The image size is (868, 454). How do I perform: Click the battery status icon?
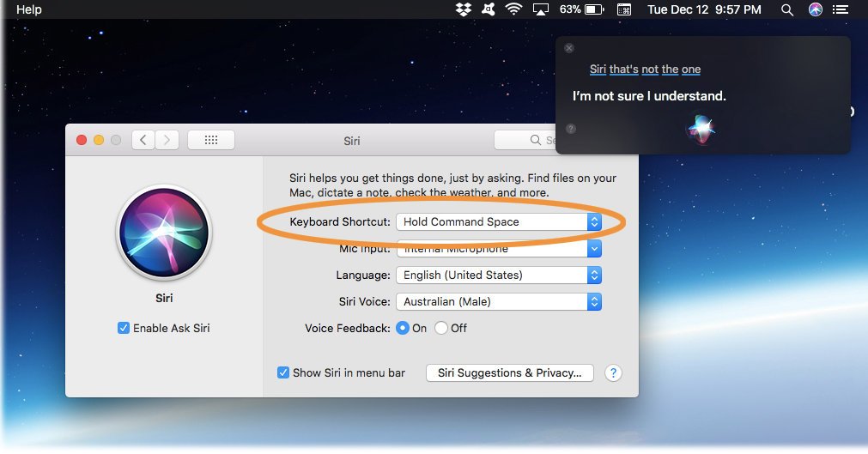[x=594, y=9]
